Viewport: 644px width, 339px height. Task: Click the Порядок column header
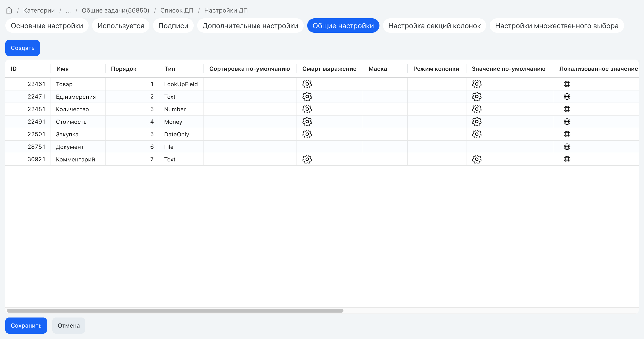(132, 69)
